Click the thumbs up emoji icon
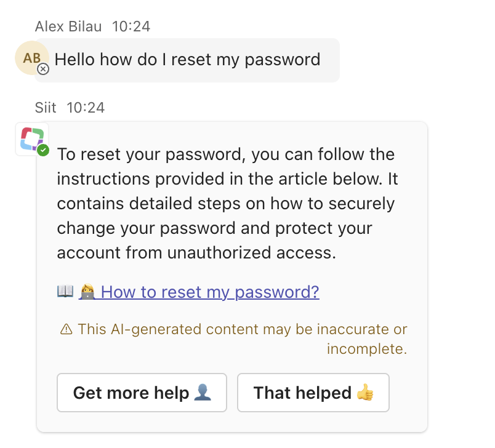The width and height of the screenshot is (495, 448). (x=365, y=393)
